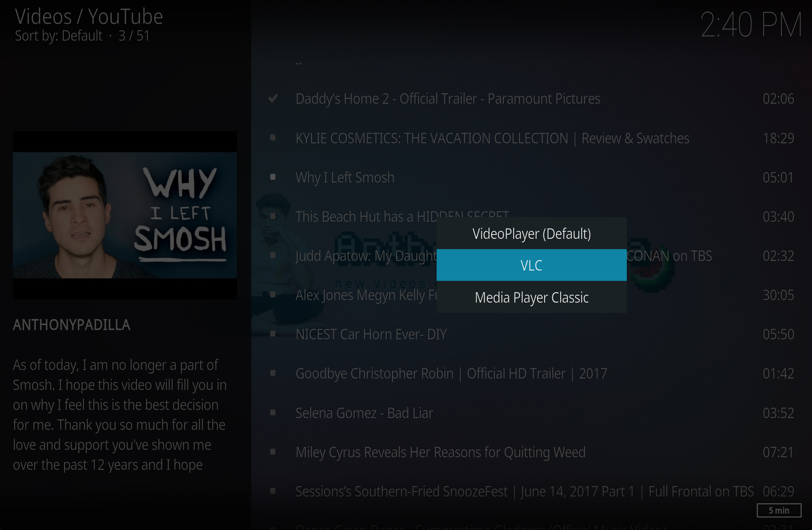Select Selena Gomez Bad Liar entry
The height and width of the screenshot is (530, 812).
click(x=363, y=413)
